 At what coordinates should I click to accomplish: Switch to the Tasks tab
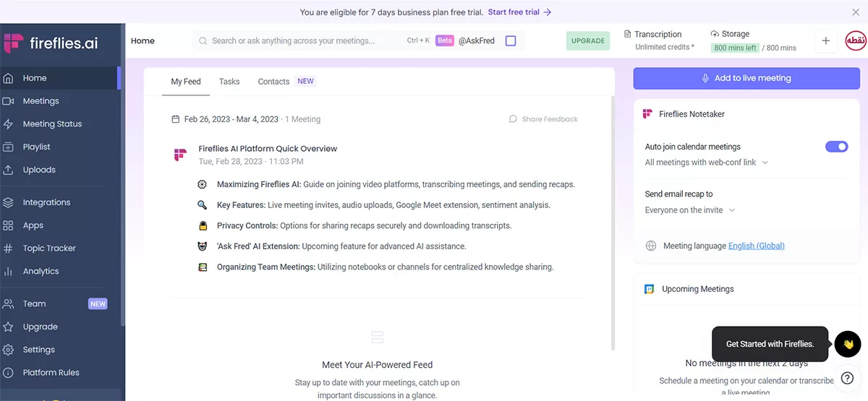[229, 82]
